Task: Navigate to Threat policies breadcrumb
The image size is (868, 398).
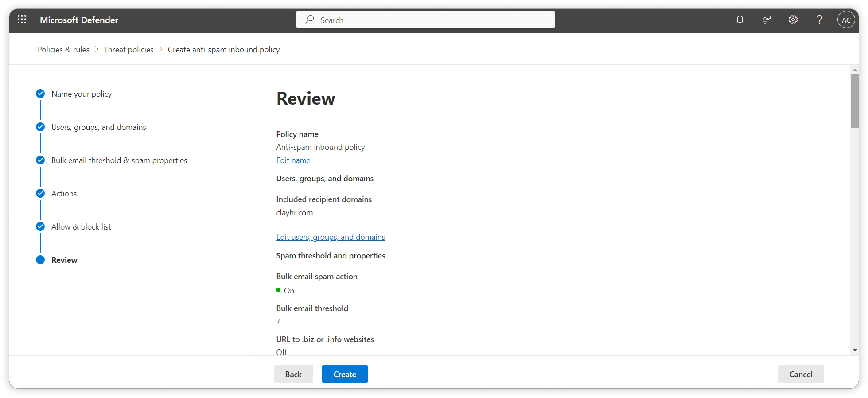Action: tap(128, 50)
